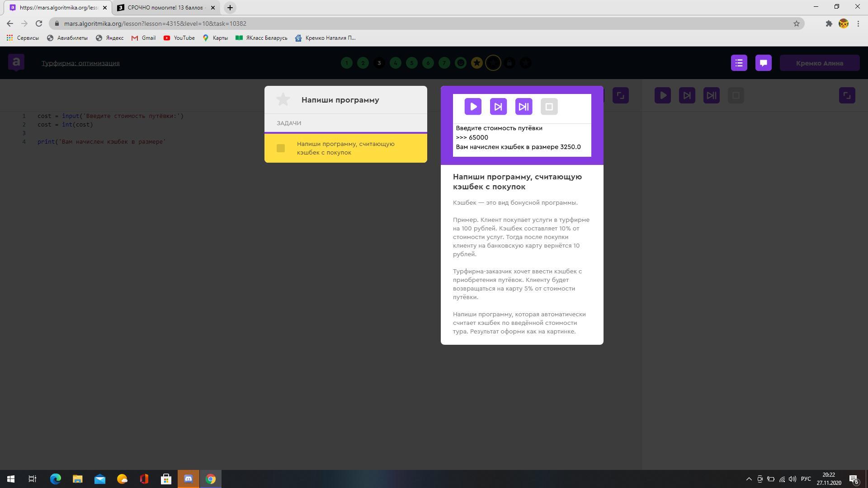Open the Турфирма: оптимизация lesson link

pos(80,63)
